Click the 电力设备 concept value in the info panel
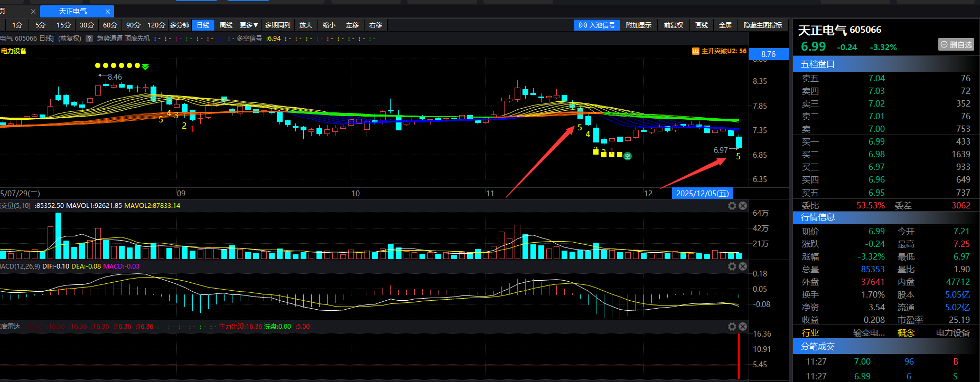This screenshot has width=980, height=382. click(953, 332)
